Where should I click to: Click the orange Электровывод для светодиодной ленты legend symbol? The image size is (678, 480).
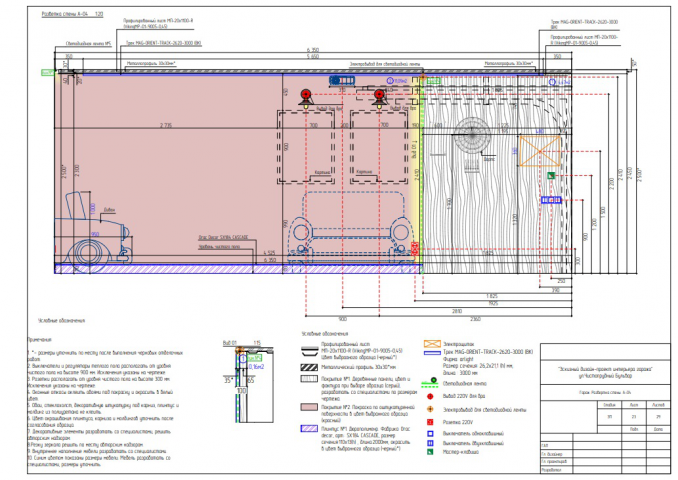pos(430,409)
